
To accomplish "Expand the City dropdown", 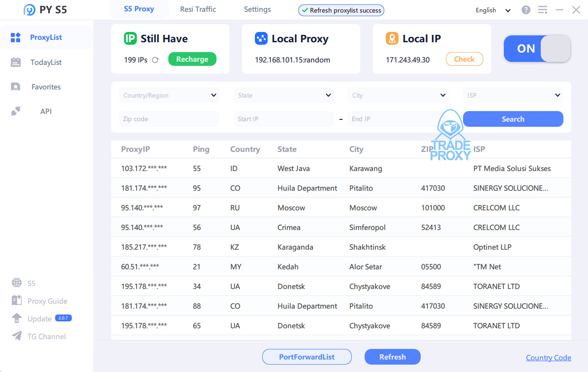I will (x=398, y=95).
